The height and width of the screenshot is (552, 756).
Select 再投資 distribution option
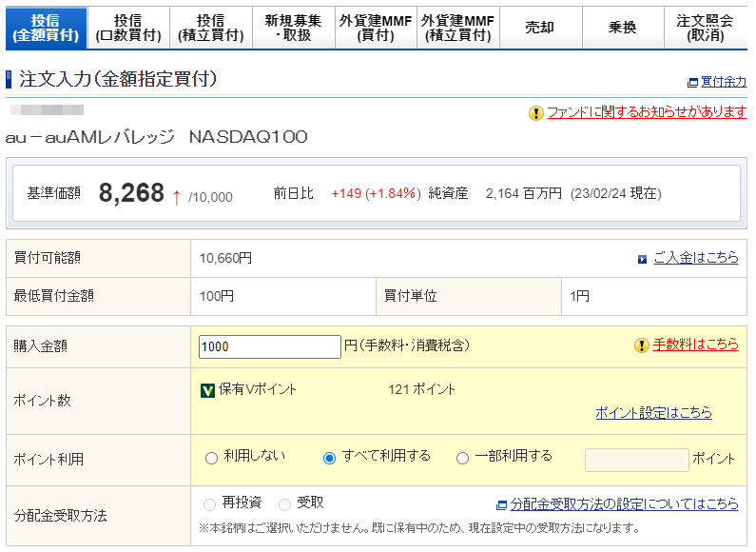click(210, 504)
